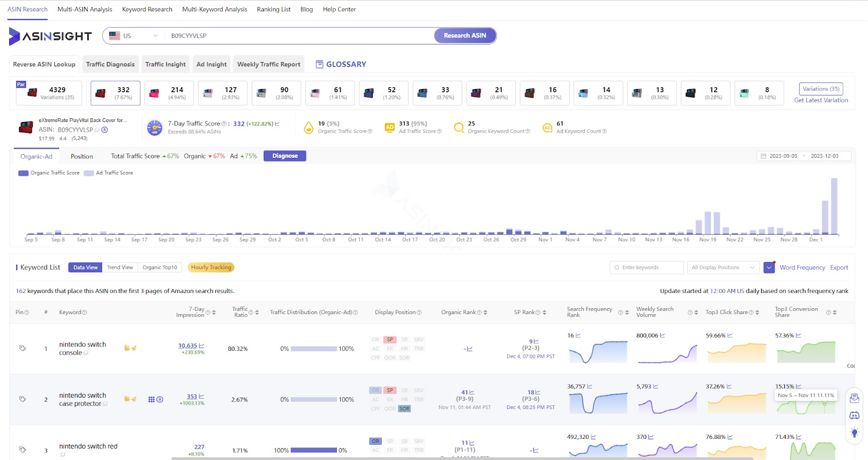
Task: Click the trend icon next to 36,757 frequency rank
Action: tap(590, 387)
